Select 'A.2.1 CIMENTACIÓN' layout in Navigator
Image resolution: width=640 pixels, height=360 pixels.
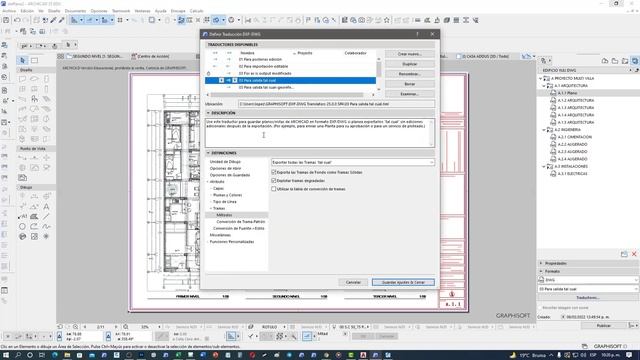coord(575,137)
